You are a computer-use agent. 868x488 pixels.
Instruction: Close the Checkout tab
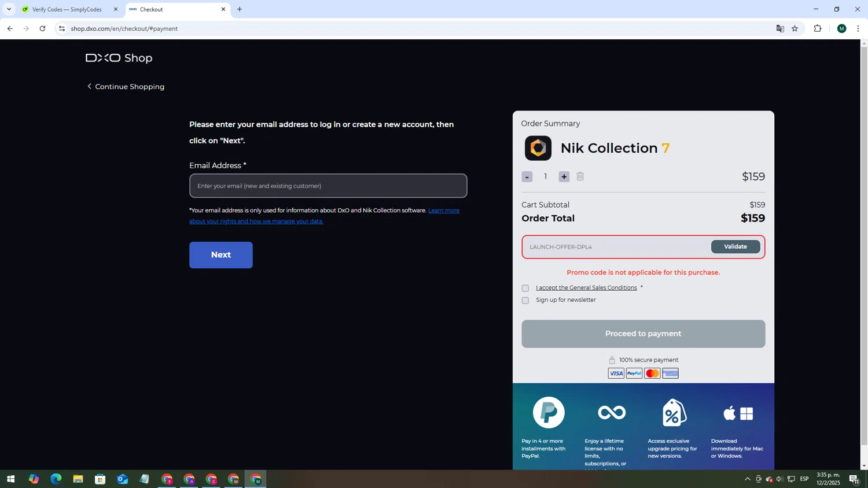(223, 9)
